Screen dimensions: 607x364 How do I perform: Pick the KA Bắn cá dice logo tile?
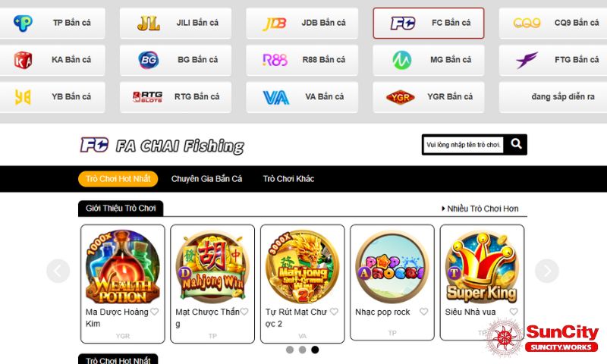click(52, 60)
